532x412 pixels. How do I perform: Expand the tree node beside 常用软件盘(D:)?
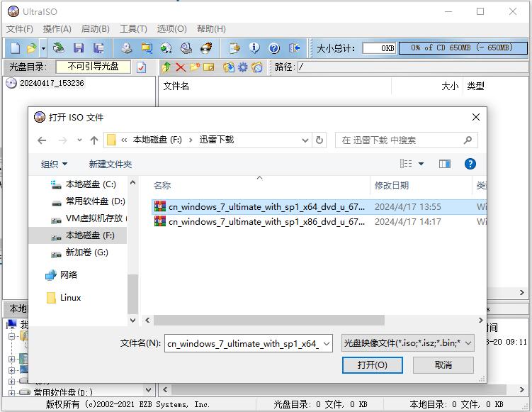tap(12, 393)
